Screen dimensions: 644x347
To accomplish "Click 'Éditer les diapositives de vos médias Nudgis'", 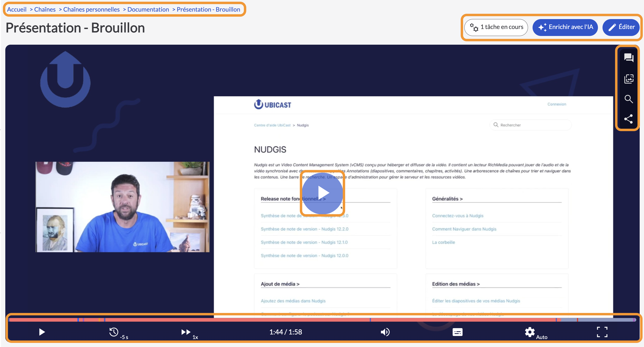I will 476,301.
